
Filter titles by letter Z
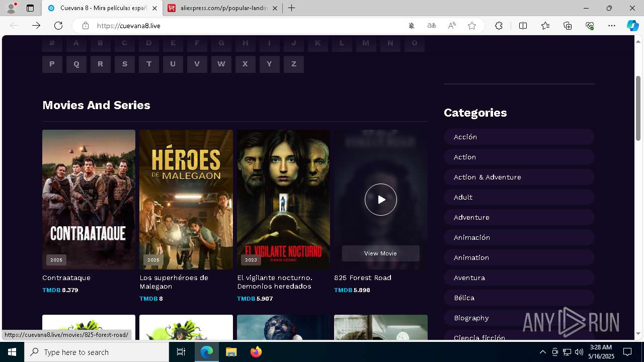294,64
